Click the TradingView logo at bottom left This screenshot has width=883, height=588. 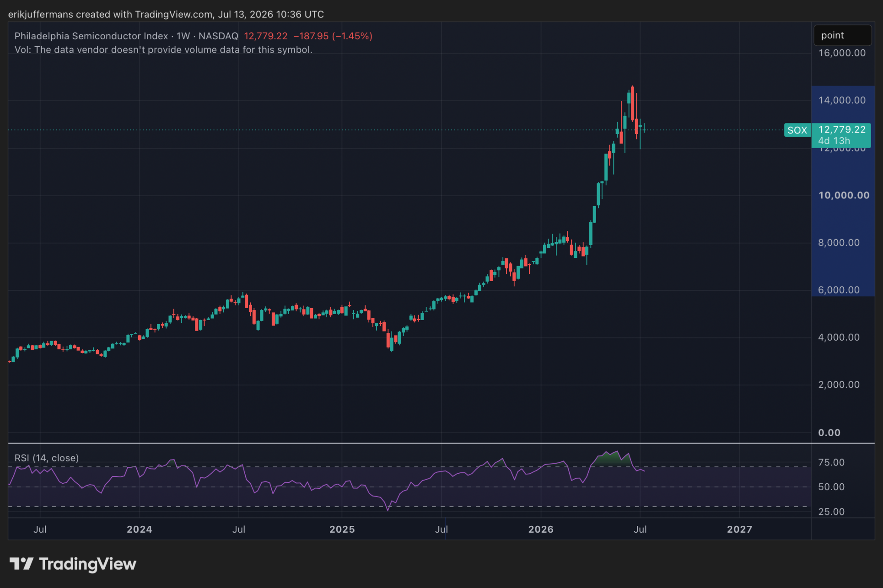pyautogui.click(x=73, y=564)
